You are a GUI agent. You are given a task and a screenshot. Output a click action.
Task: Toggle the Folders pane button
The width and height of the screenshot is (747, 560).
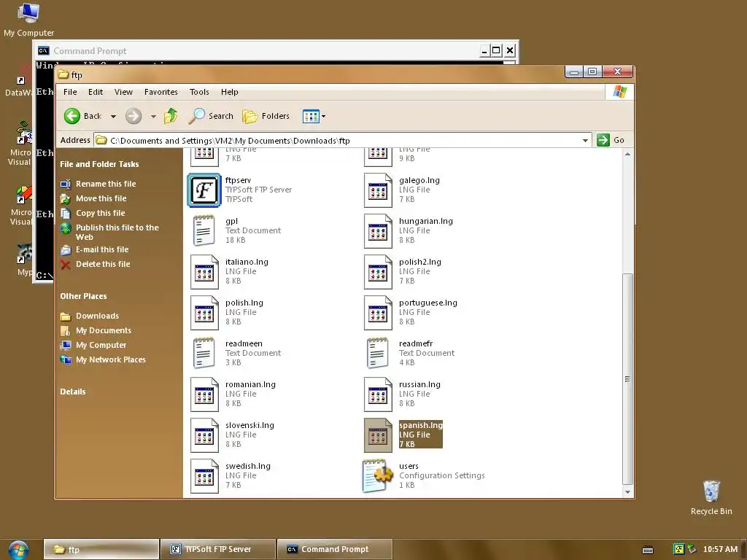pyautogui.click(x=266, y=116)
